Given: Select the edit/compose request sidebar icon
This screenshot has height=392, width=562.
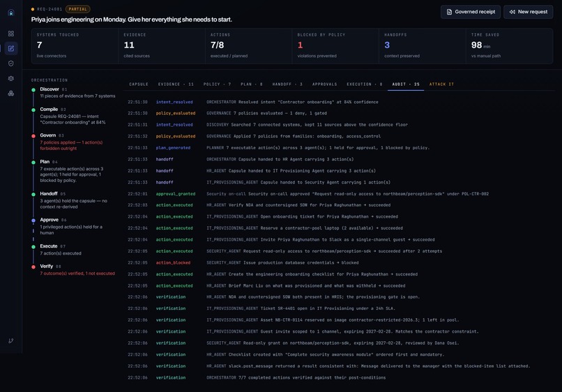Looking at the screenshot, I should (x=11, y=48).
